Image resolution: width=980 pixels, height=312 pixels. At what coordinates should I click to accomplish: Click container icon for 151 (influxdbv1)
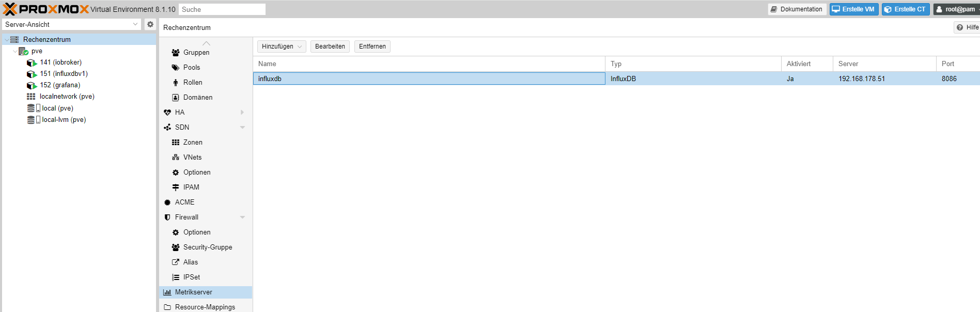pyautogui.click(x=32, y=74)
